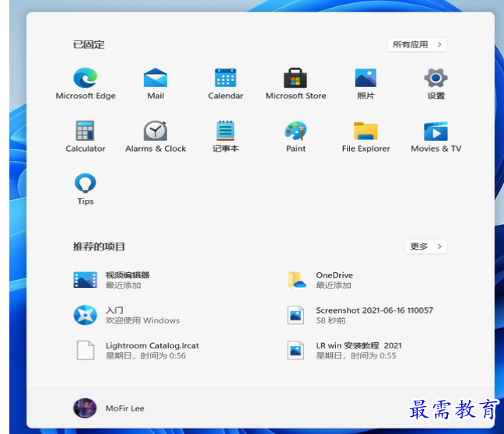Open the File Explorer icon

coord(366,131)
